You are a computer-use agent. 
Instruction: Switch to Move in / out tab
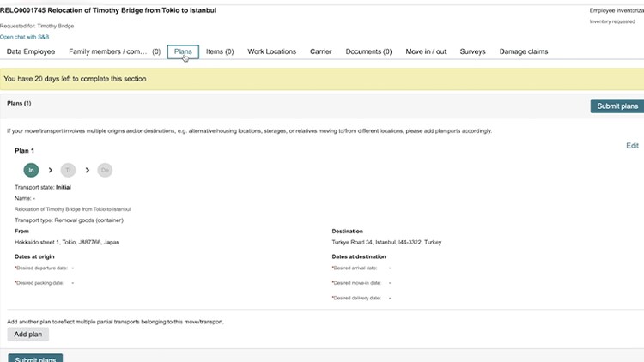click(426, 51)
